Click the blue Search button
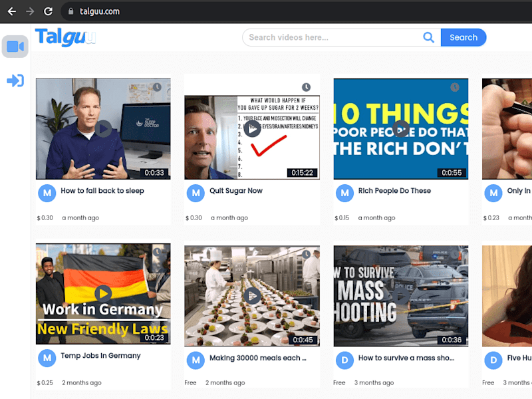The height and width of the screenshot is (399, 532). coord(464,37)
